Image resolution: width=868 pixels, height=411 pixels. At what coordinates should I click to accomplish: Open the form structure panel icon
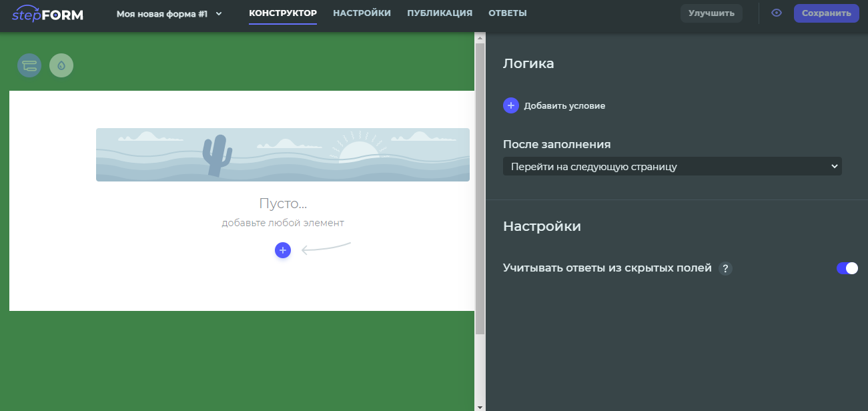[29, 65]
